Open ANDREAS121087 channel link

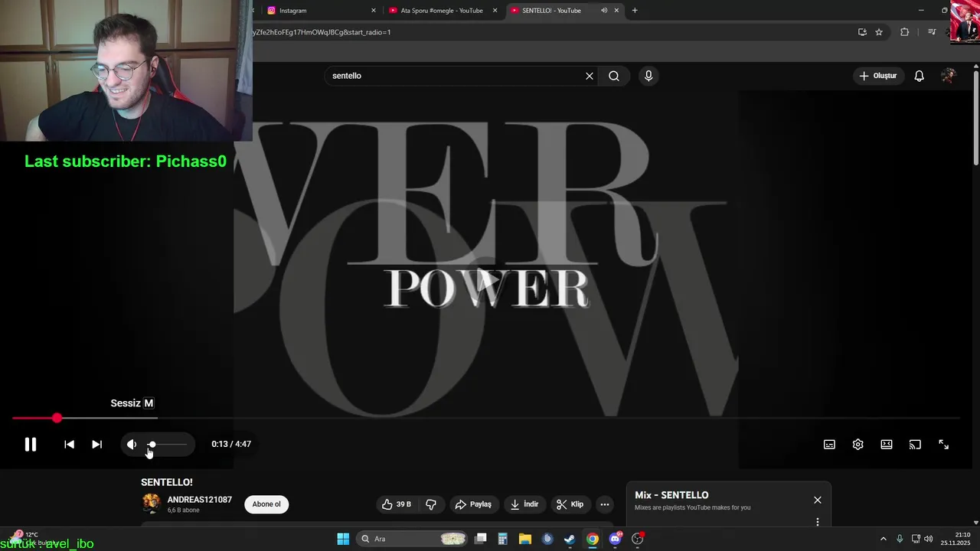[200, 500]
